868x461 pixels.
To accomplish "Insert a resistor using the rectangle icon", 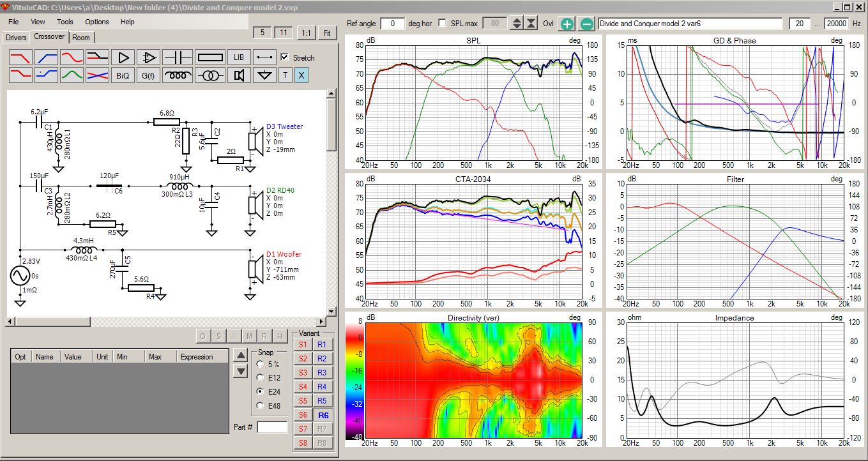I will (209, 57).
